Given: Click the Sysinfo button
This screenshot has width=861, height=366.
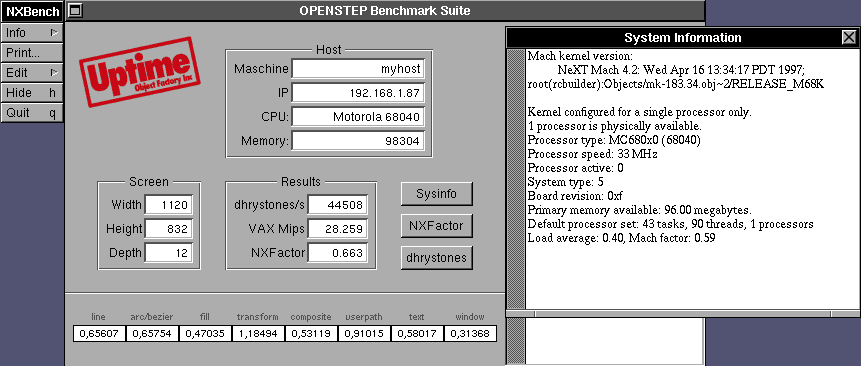Looking at the screenshot, I should click(437, 194).
